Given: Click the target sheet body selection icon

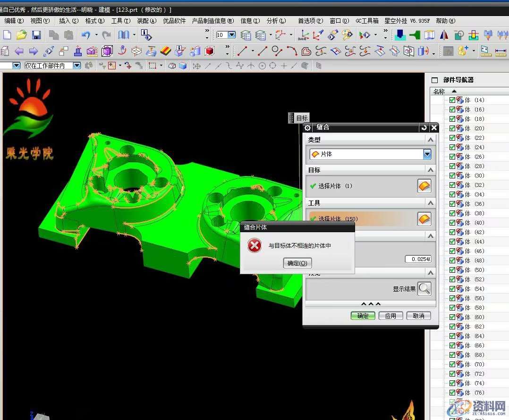Looking at the screenshot, I should [x=424, y=186].
